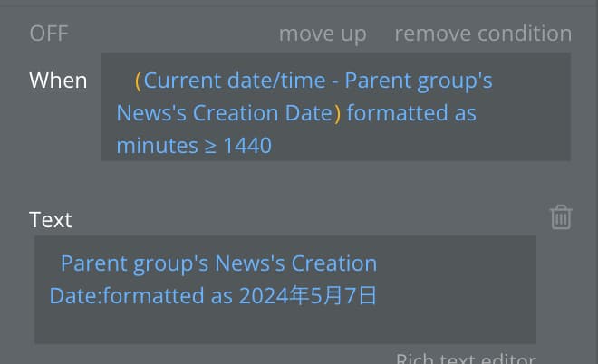Viewport: 598px width, 364px height.
Task: Edit News's Creation Date in the When condition
Action: (x=225, y=113)
